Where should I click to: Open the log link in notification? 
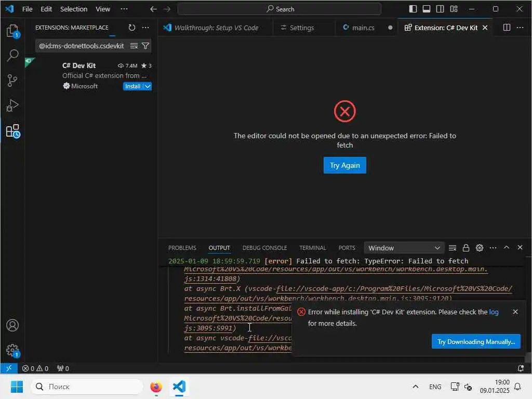coord(494,312)
